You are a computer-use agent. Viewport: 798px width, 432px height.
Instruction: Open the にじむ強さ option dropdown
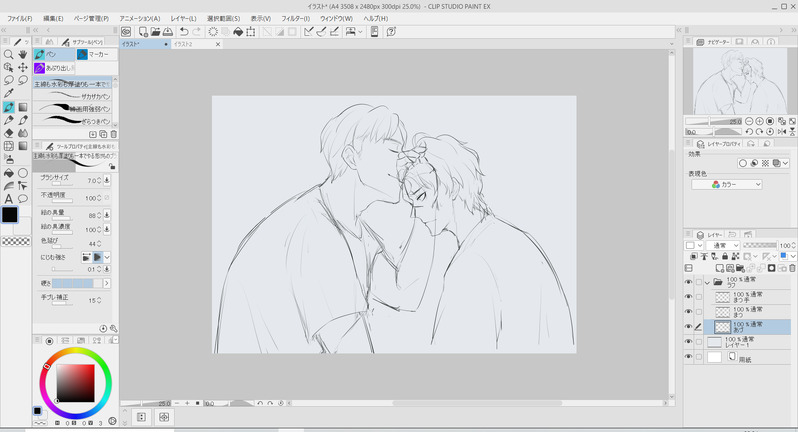[107, 257]
